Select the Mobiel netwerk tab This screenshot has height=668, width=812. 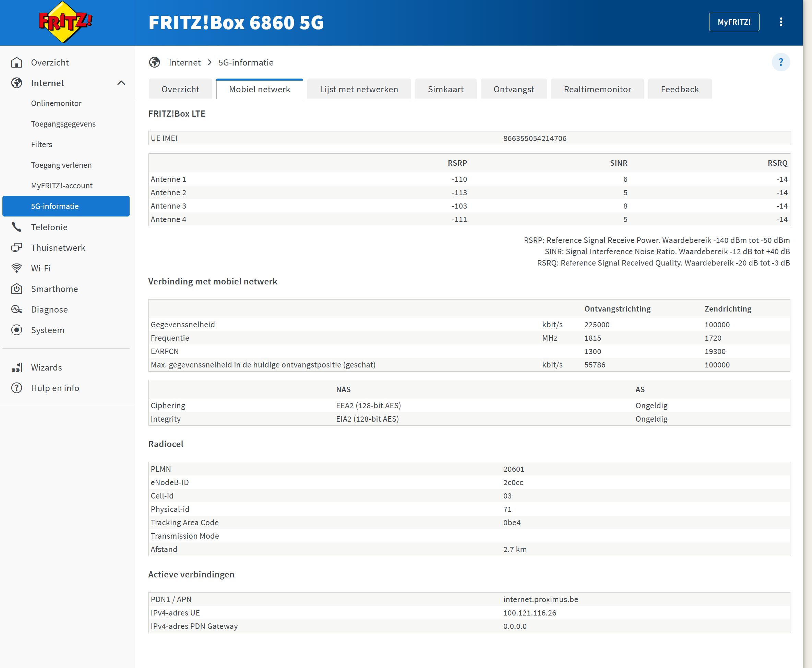pyautogui.click(x=260, y=89)
